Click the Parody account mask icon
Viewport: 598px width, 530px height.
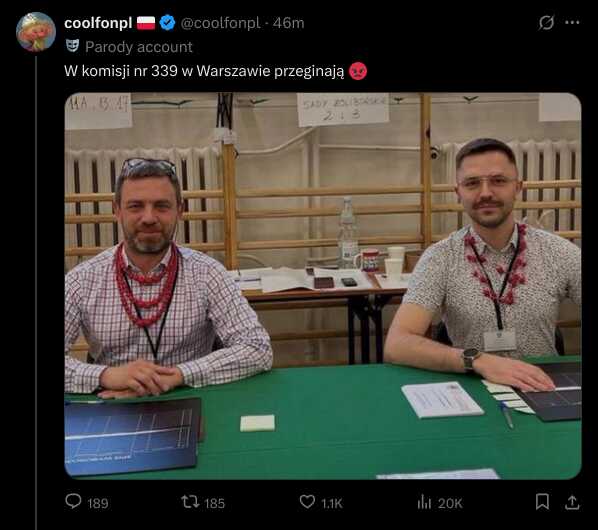click(72, 46)
